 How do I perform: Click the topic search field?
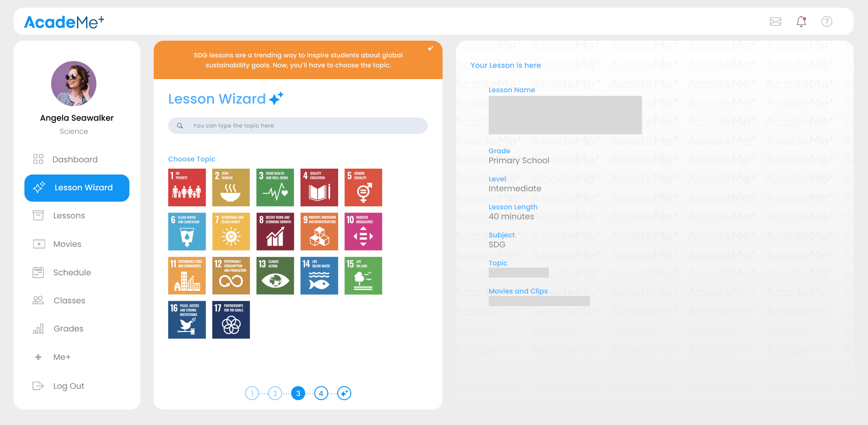point(298,126)
